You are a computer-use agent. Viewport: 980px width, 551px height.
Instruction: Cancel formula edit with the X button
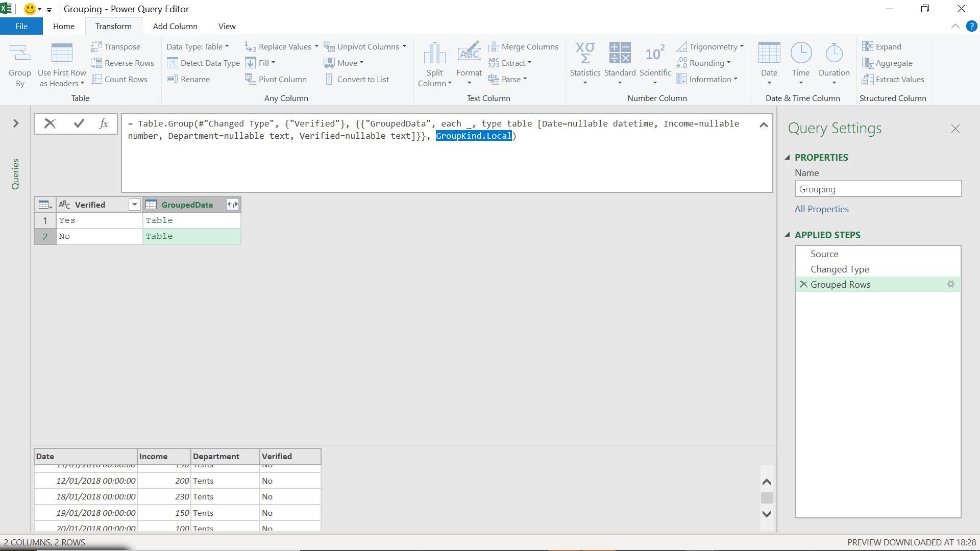click(x=50, y=123)
